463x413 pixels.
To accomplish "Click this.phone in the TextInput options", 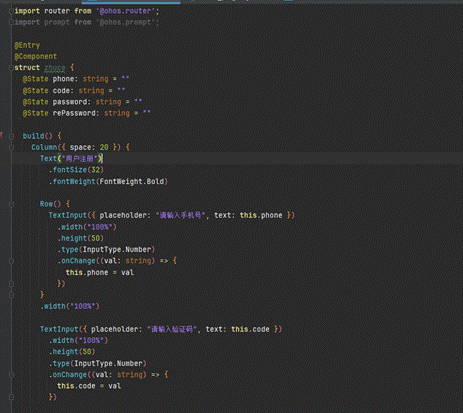I will (x=261, y=215).
